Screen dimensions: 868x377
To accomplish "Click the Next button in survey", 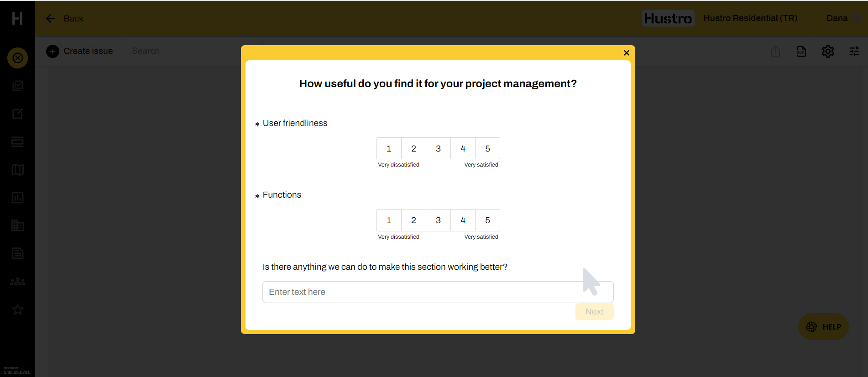I will tap(594, 312).
